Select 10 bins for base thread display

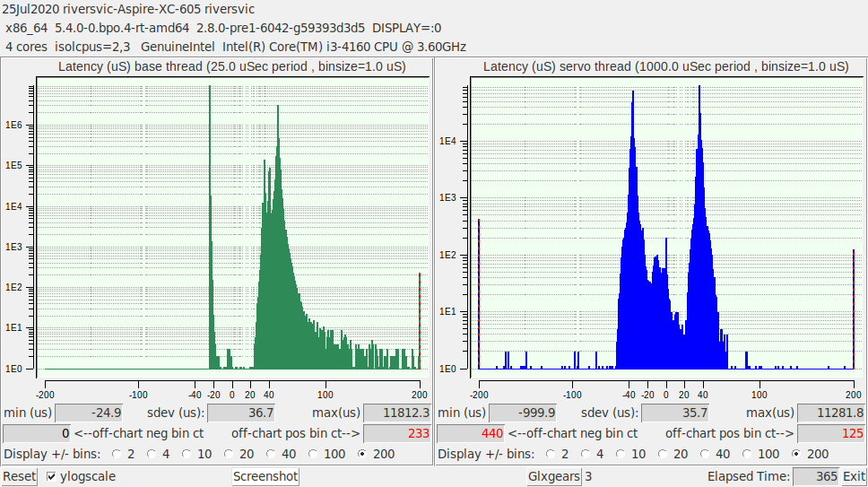coord(187,455)
